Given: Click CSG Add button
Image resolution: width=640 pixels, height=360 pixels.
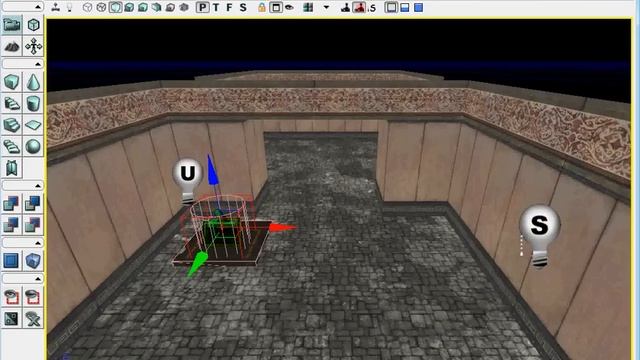Looking at the screenshot, I should 11,203.
